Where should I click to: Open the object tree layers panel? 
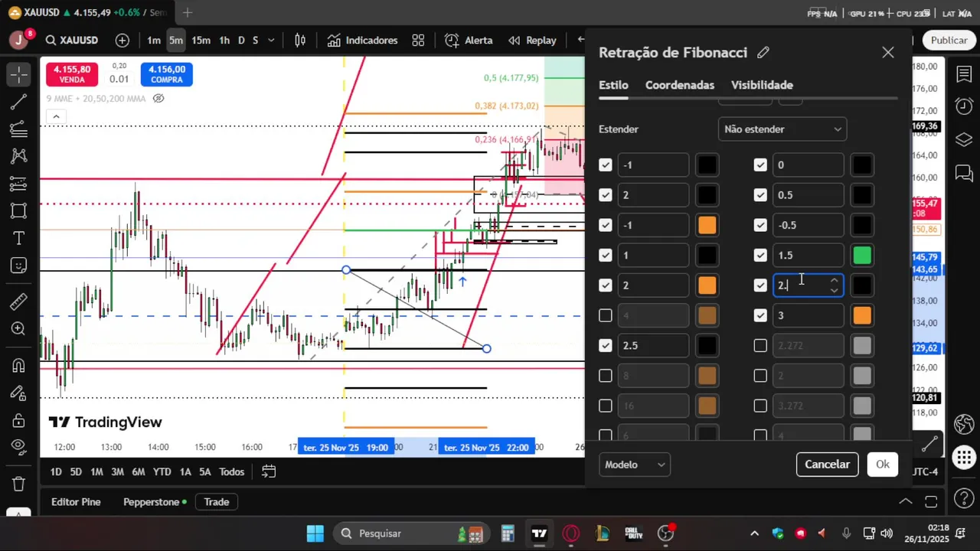[964, 139]
